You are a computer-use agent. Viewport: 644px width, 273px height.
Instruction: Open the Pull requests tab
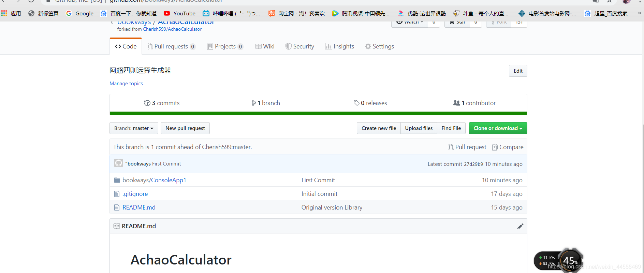(171, 46)
